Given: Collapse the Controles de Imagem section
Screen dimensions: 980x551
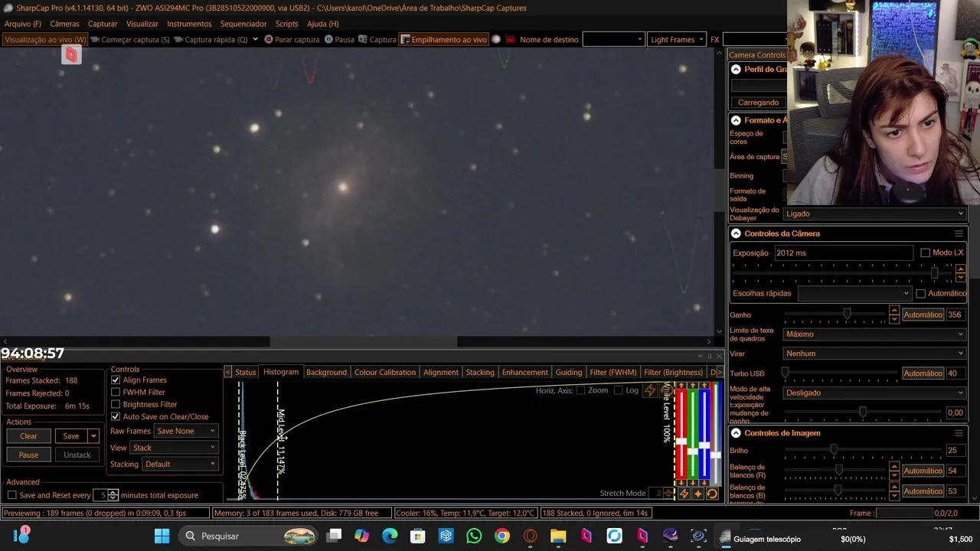Looking at the screenshot, I should [x=736, y=433].
